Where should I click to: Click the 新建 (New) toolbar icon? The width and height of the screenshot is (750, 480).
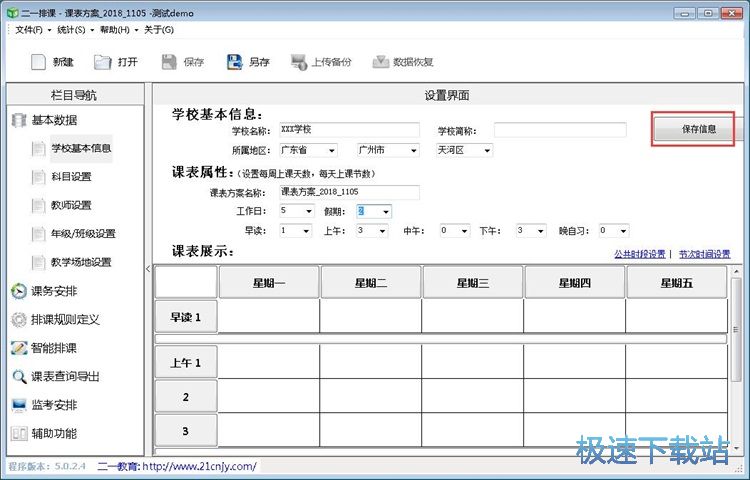(x=39, y=62)
